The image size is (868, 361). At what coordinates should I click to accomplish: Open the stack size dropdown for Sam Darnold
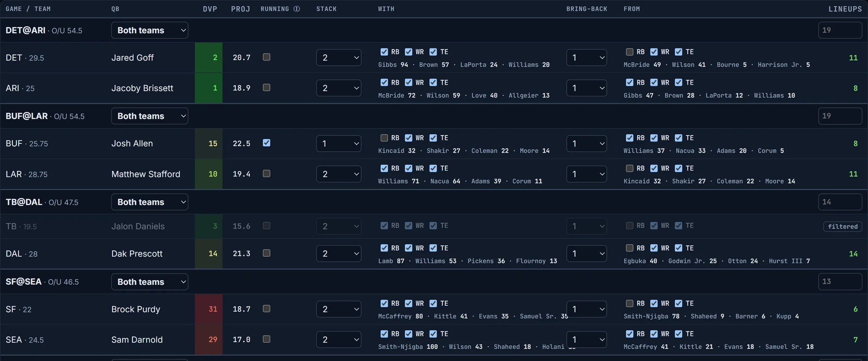pyautogui.click(x=339, y=340)
